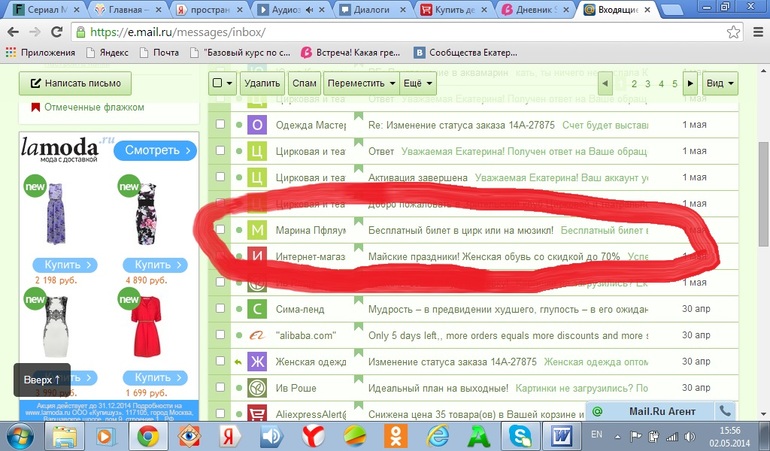Check the Женская одежда message checkbox
Viewport: 770px width, 451px height.
220,361
